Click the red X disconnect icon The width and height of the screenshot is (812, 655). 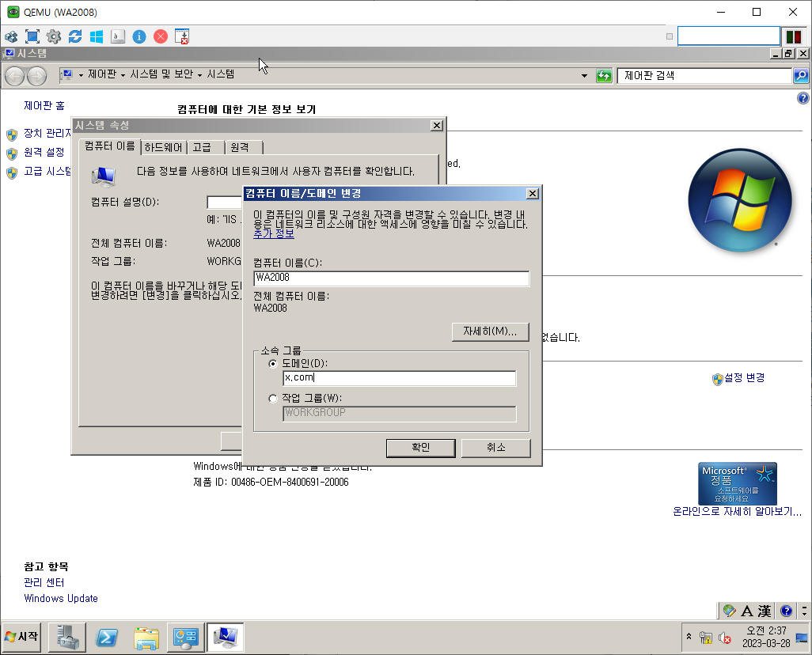tap(161, 36)
